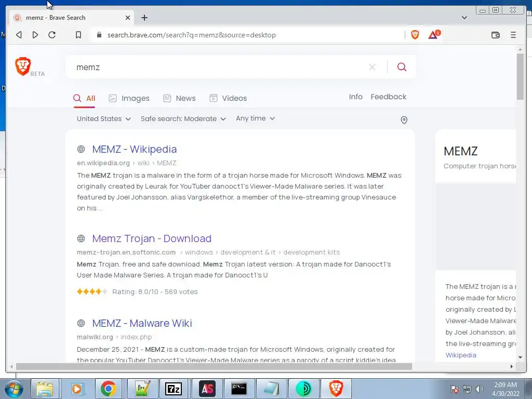Open the tab search chevron in title bar
532x399 pixels.
[464, 18]
